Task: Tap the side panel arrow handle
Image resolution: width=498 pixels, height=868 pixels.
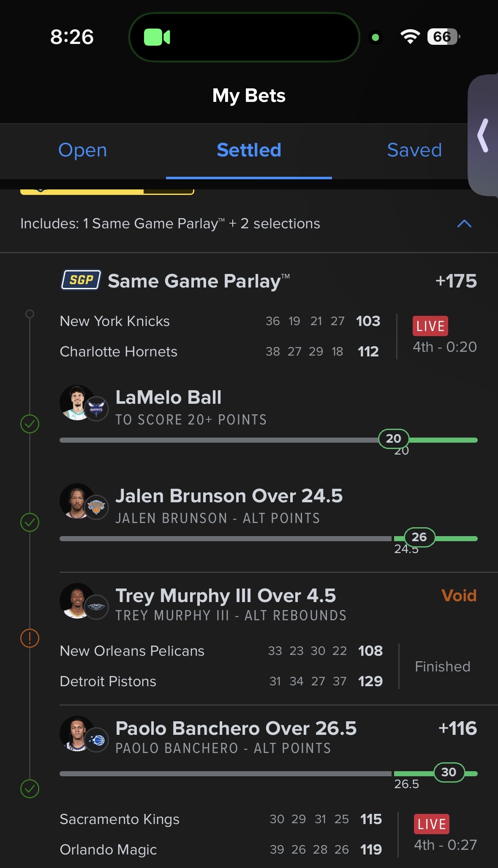Action: 483,135
